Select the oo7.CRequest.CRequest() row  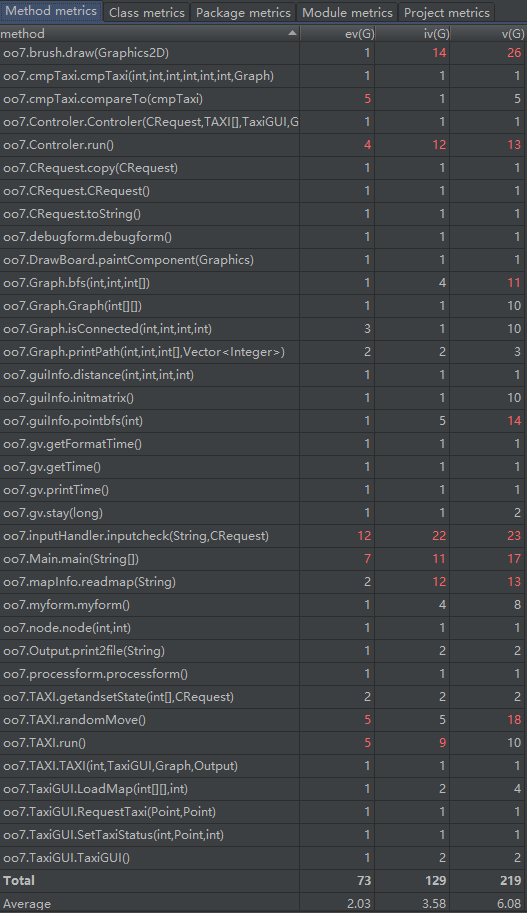tap(263, 191)
